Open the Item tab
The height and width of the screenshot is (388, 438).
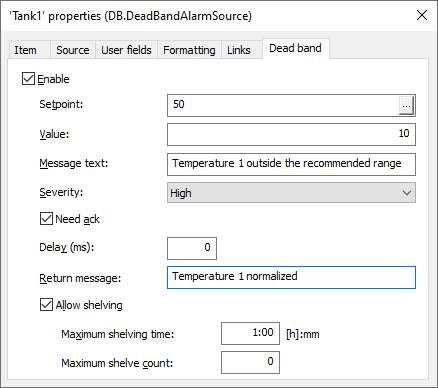pos(29,50)
